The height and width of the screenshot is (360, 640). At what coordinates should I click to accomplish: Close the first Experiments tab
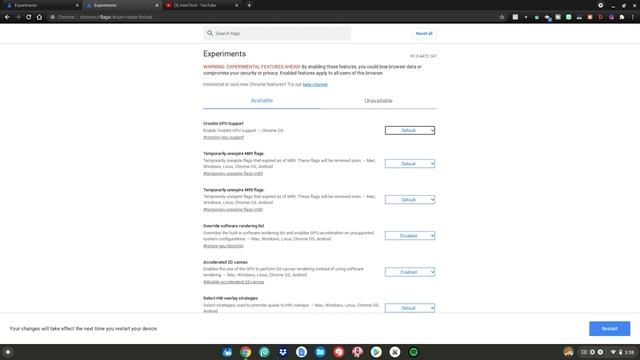(x=77, y=5)
